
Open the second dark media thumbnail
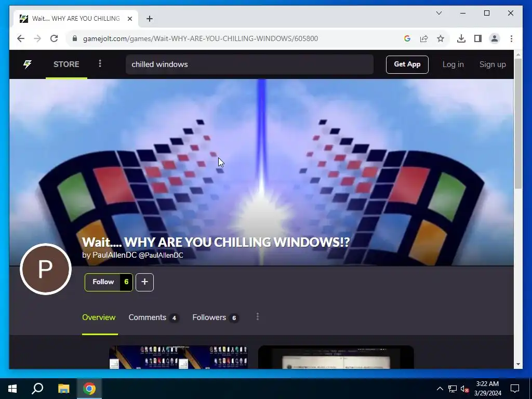[x=336, y=357]
